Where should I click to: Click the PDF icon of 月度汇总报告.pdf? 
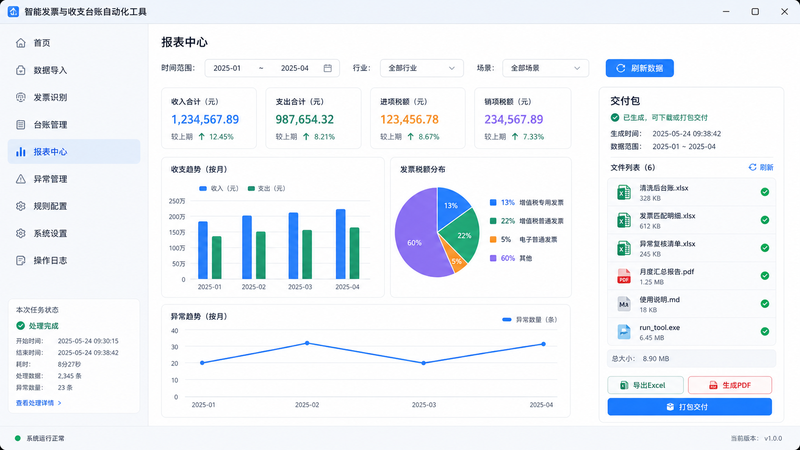(623, 276)
